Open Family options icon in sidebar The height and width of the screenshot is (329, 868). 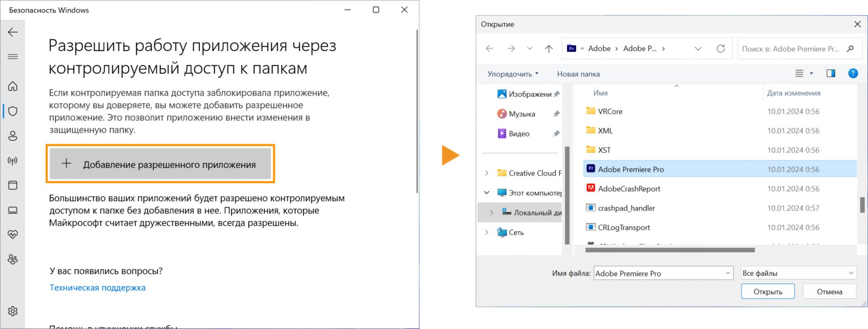(x=13, y=259)
